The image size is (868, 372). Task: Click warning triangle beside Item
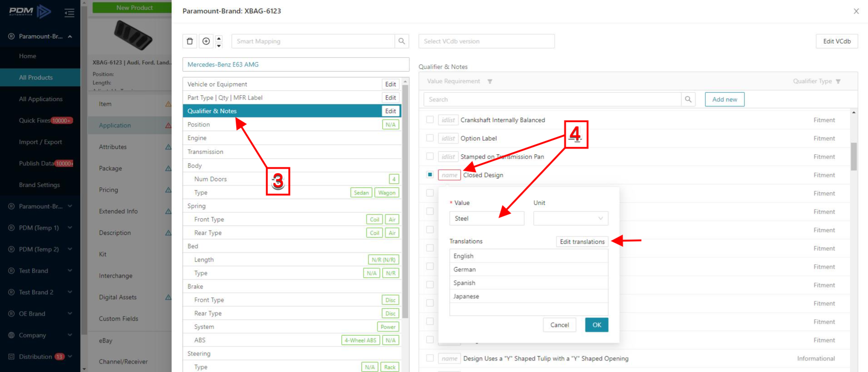tap(168, 104)
